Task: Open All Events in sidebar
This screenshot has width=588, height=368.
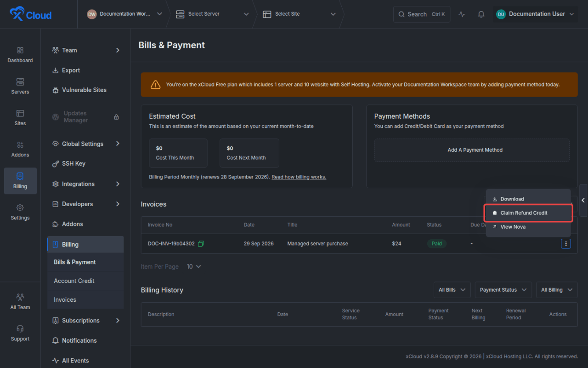Action: pyautogui.click(x=86, y=361)
